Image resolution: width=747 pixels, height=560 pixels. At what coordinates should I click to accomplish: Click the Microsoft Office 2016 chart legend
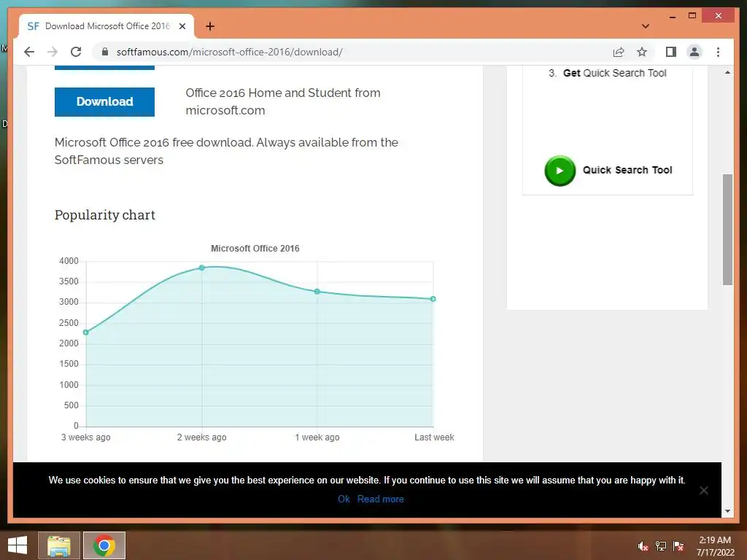point(255,248)
